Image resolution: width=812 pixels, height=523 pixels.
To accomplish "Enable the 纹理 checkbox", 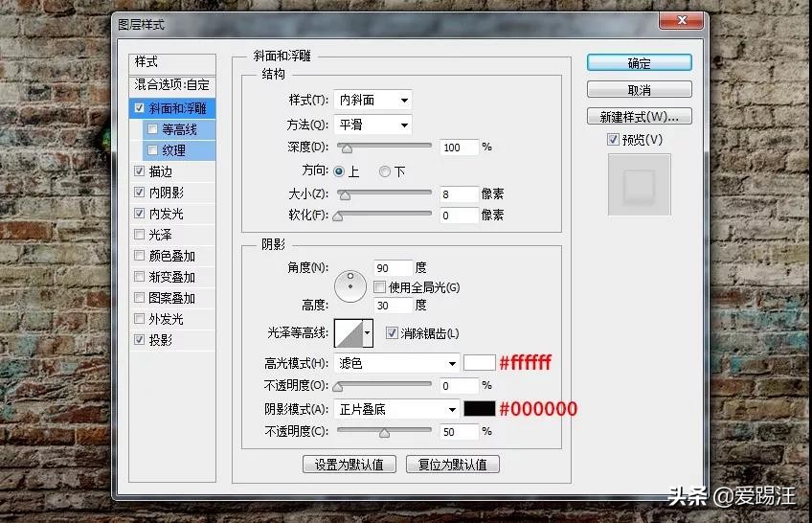I will 152,150.
